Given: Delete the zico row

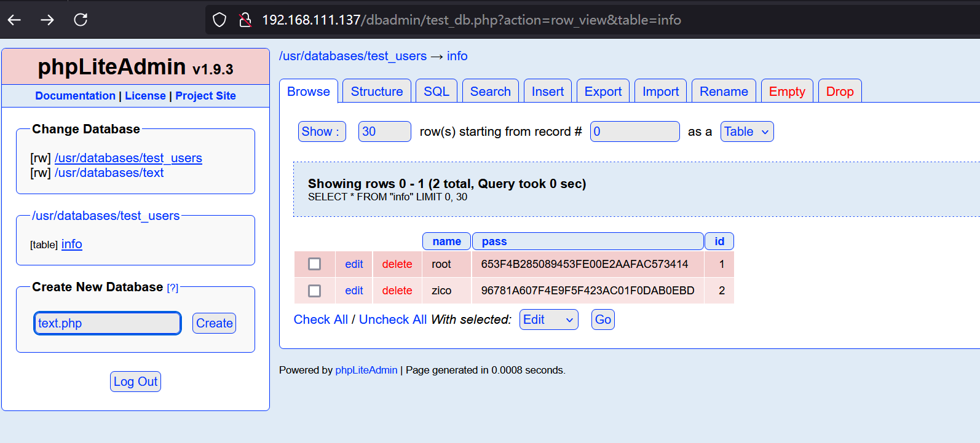Looking at the screenshot, I should (x=397, y=291).
